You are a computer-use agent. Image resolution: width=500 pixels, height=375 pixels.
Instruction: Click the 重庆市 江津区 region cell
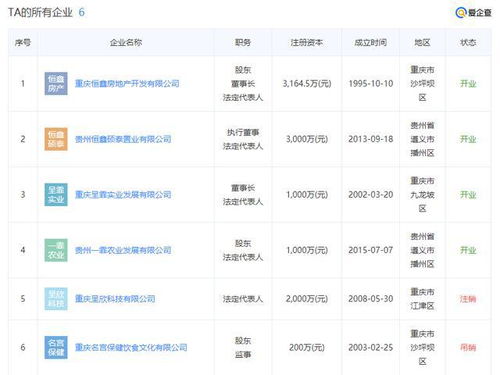422,299
